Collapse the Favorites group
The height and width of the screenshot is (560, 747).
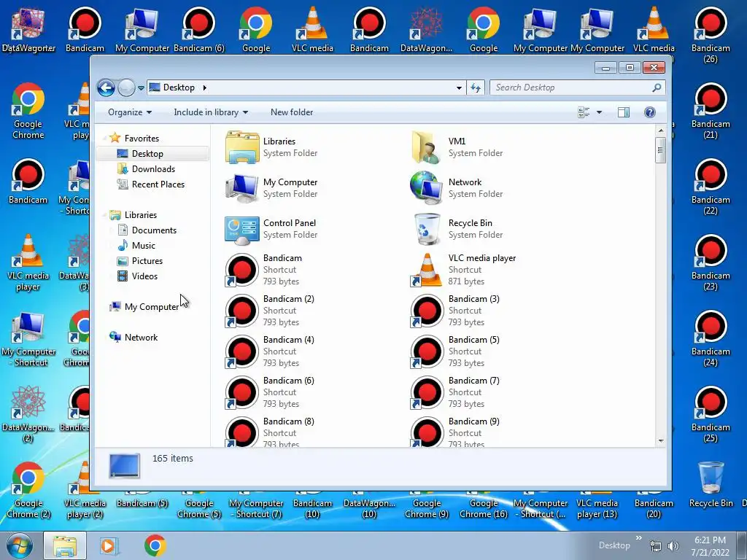tap(104, 139)
